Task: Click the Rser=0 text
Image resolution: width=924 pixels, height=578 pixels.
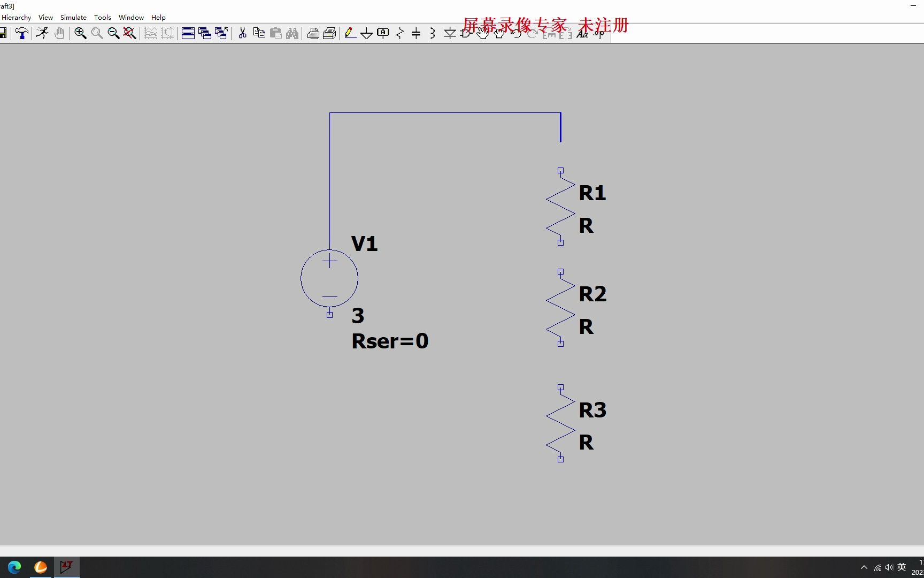Action: (390, 341)
